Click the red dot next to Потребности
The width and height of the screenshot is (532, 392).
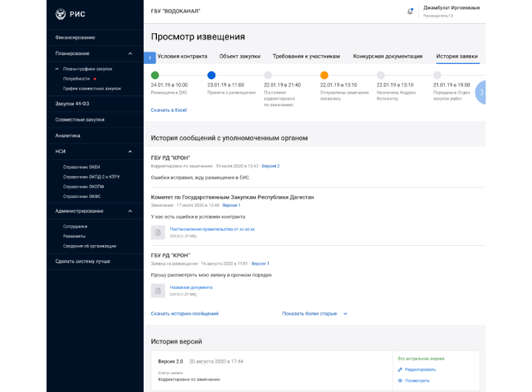click(x=95, y=78)
